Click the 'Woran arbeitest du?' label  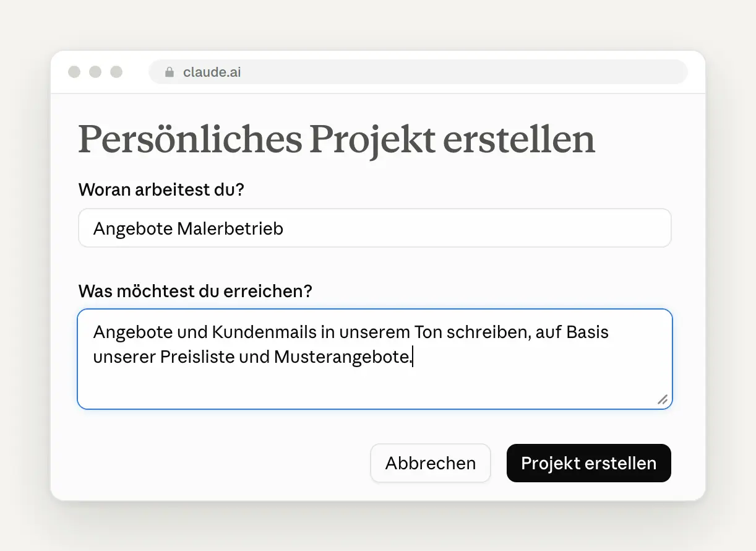(161, 189)
